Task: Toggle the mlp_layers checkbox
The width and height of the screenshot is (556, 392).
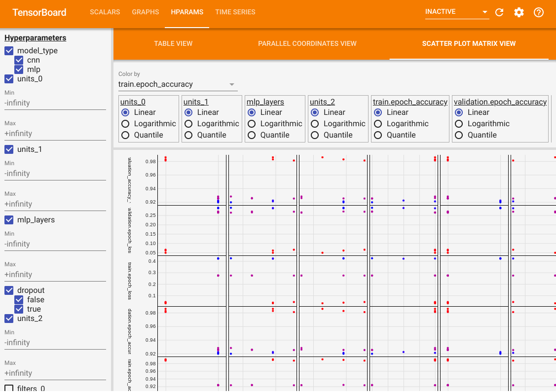Action: tap(9, 220)
